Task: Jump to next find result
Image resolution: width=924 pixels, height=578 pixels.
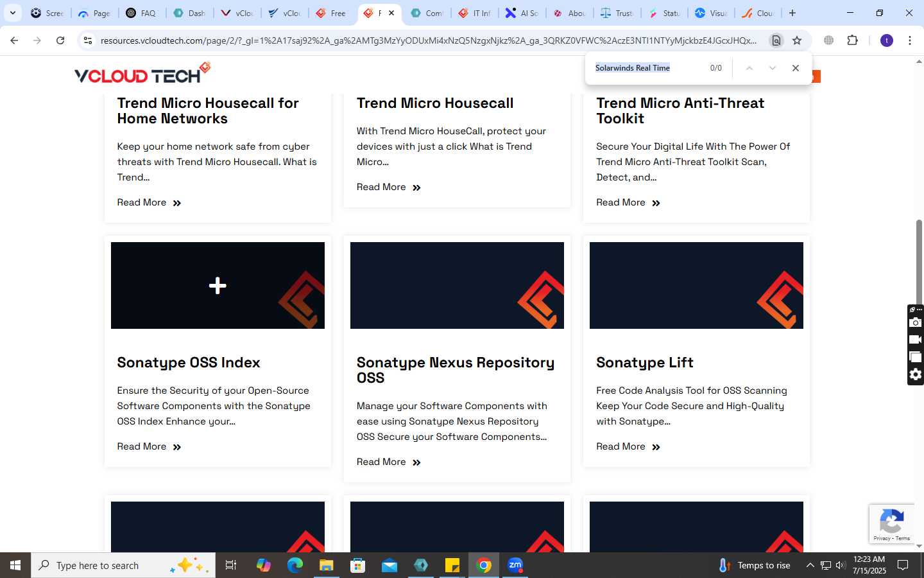Action: (x=773, y=68)
